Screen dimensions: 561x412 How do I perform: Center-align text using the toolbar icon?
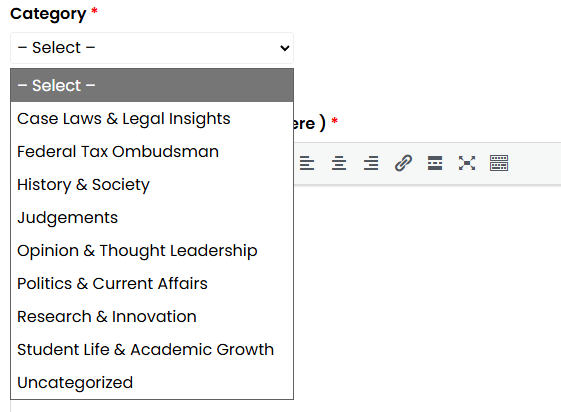[x=339, y=163]
